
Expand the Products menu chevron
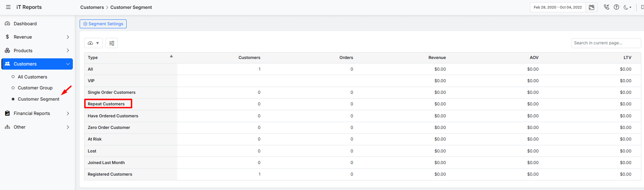[68, 50]
